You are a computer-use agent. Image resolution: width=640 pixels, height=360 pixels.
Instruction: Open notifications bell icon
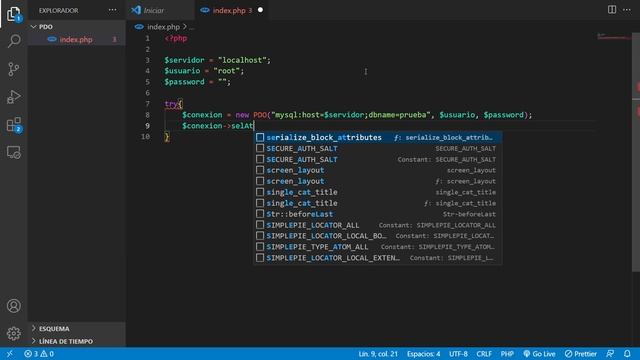point(627,353)
